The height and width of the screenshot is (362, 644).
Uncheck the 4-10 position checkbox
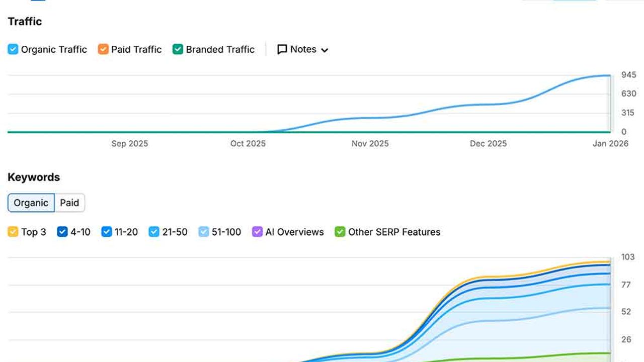click(62, 232)
